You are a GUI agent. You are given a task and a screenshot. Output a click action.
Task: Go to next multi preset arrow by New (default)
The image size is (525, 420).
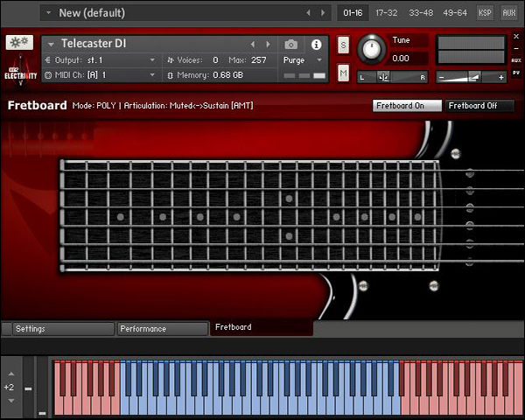321,13
